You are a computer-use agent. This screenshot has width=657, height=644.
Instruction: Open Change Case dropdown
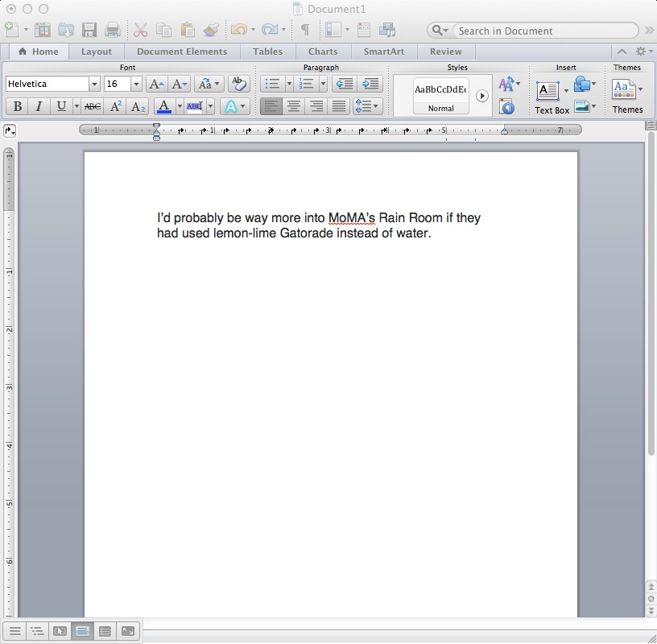click(x=209, y=84)
